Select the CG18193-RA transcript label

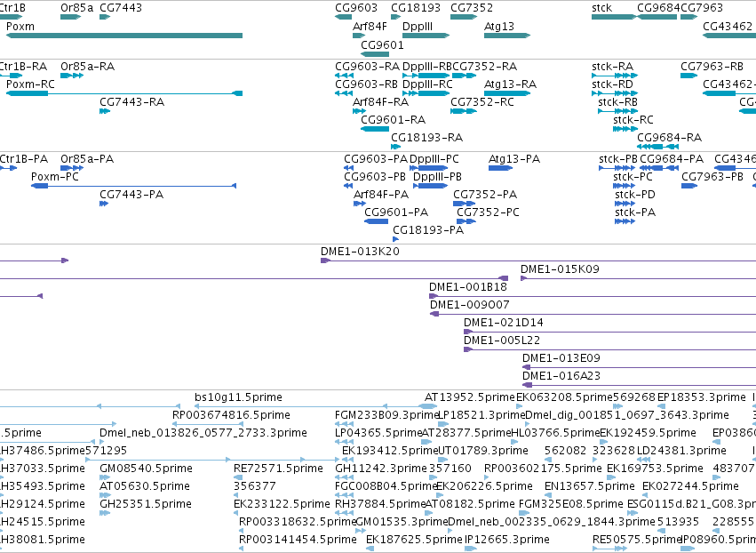(x=426, y=138)
